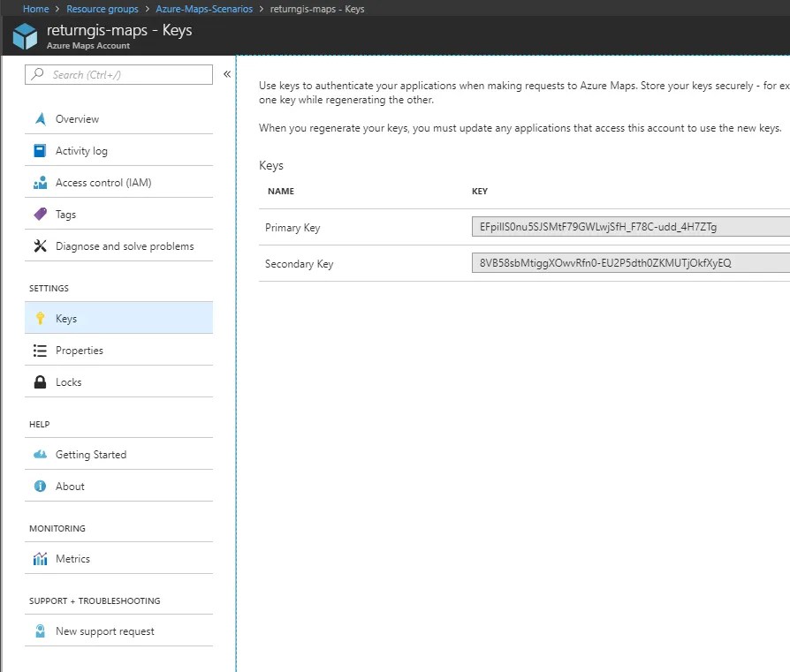The width and height of the screenshot is (790, 672).
Task: Click the Properties list icon
Action: click(40, 351)
